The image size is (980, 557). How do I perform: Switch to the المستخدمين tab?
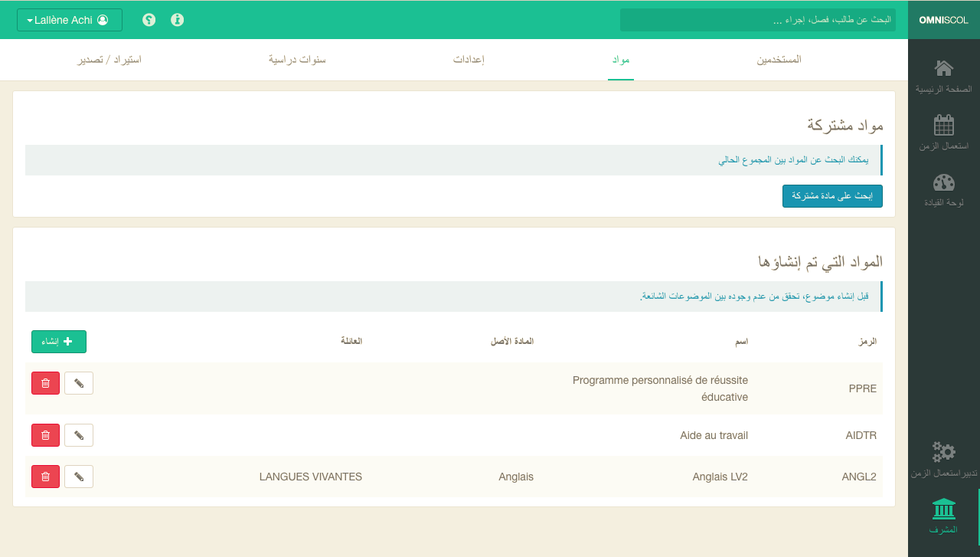coord(779,60)
